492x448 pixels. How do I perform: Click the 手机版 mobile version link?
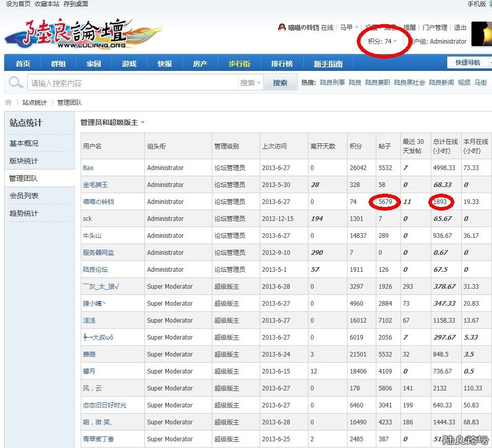476,4
